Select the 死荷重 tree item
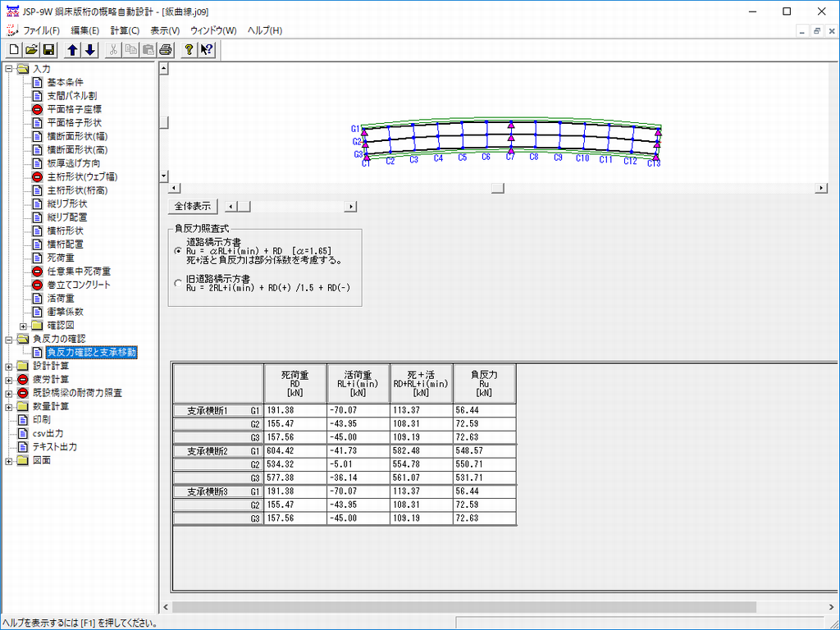 (x=62, y=258)
